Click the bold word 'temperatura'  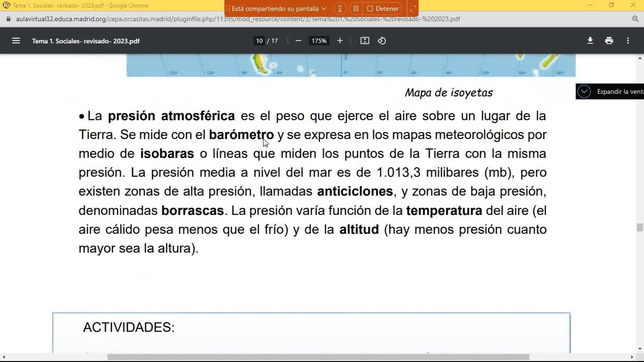pyautogui.click(x=444, y=210)
